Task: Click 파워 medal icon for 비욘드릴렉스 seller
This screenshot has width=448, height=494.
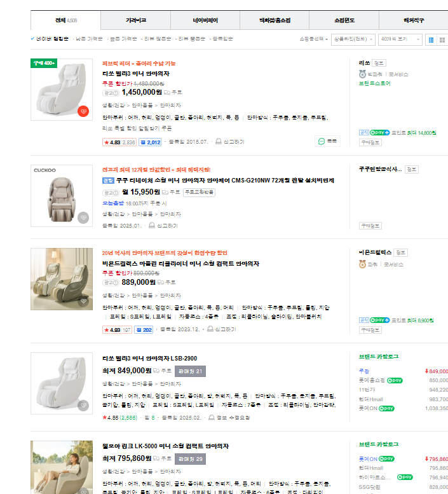Action: [362, 264]
